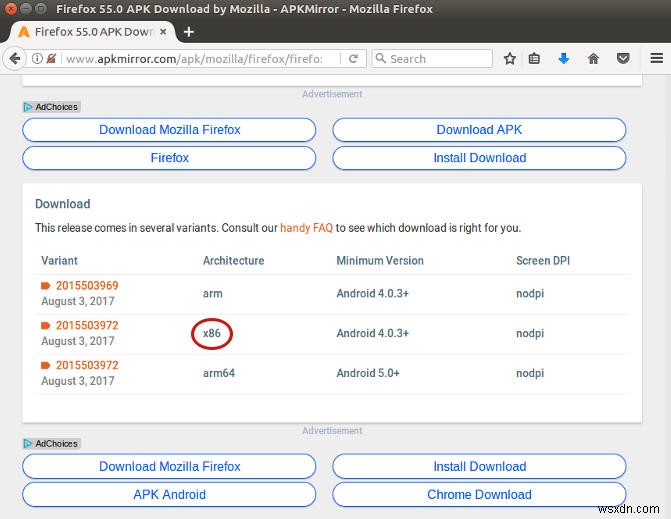671x519 pixels.
Task: Click the tag icon in the arm64 row
Action: click(45, 365)
